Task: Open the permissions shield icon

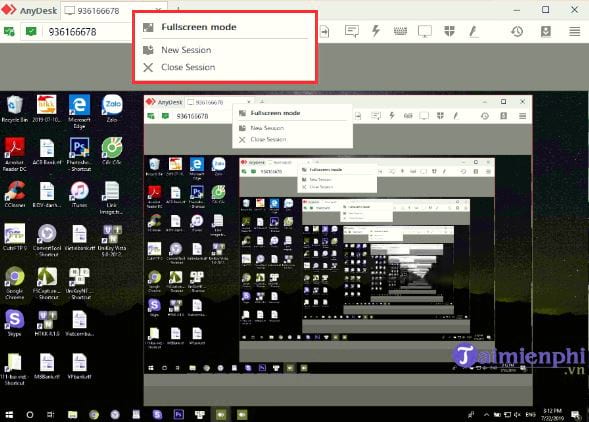Action: (449, 31)
